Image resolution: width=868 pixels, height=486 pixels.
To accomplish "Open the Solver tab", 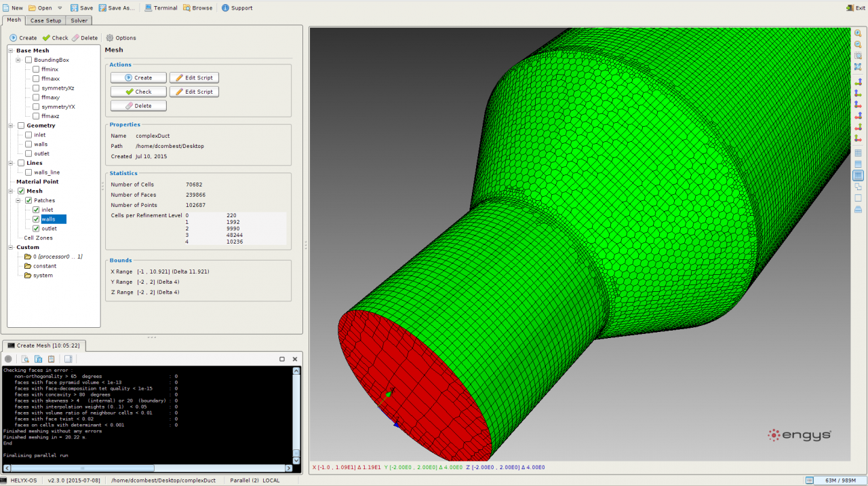I will pyautogui.click(x=79, y=20).
